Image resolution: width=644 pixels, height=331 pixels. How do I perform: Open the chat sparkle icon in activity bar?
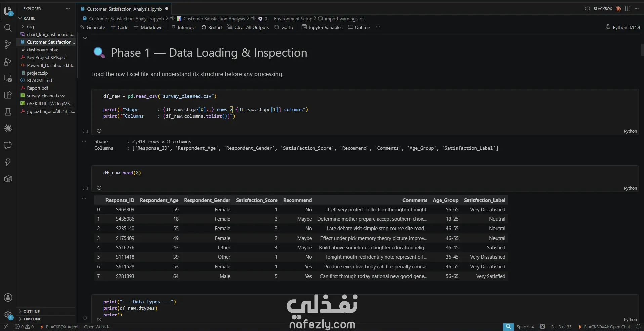coord(8,145)
